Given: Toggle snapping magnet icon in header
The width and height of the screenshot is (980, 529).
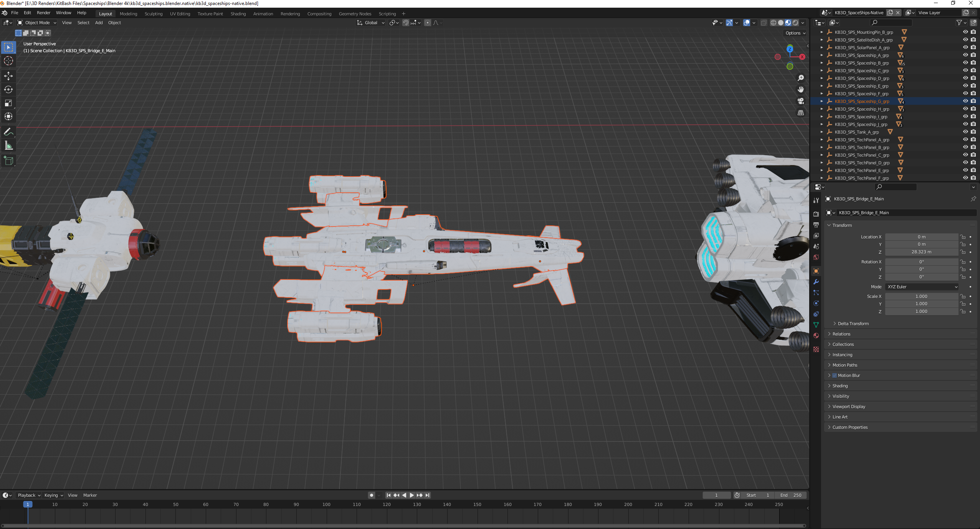Looking at the screenshot, I should tap(406, 23).
